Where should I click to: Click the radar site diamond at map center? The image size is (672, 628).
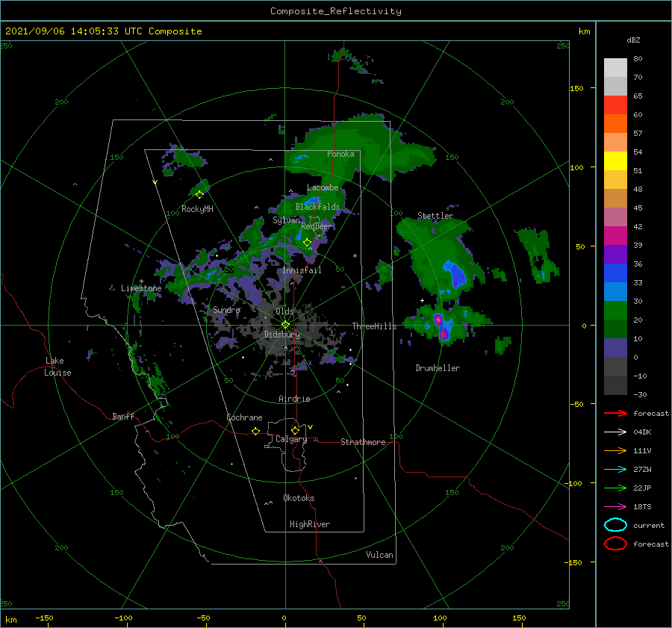click(x=285, y=325)
